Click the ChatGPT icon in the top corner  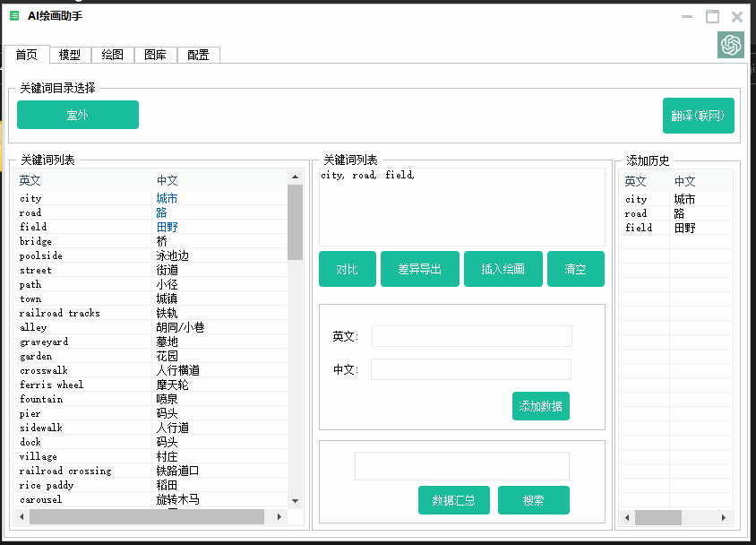[731, 45]
